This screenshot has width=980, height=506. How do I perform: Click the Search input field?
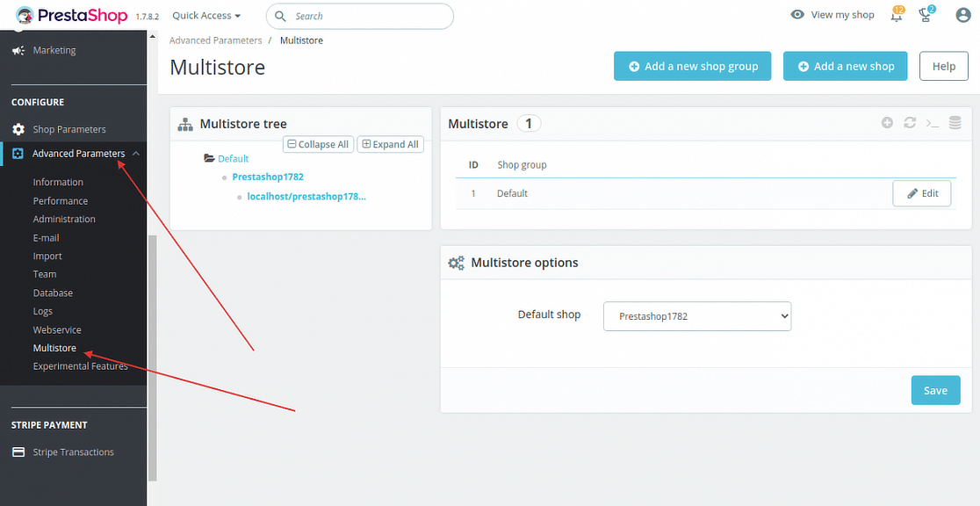[x=359, y=17]
